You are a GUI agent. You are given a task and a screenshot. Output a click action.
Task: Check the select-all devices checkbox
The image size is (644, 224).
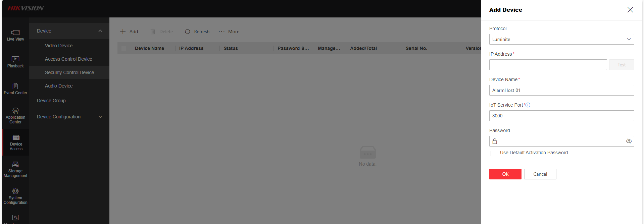[x=124, y=48]
